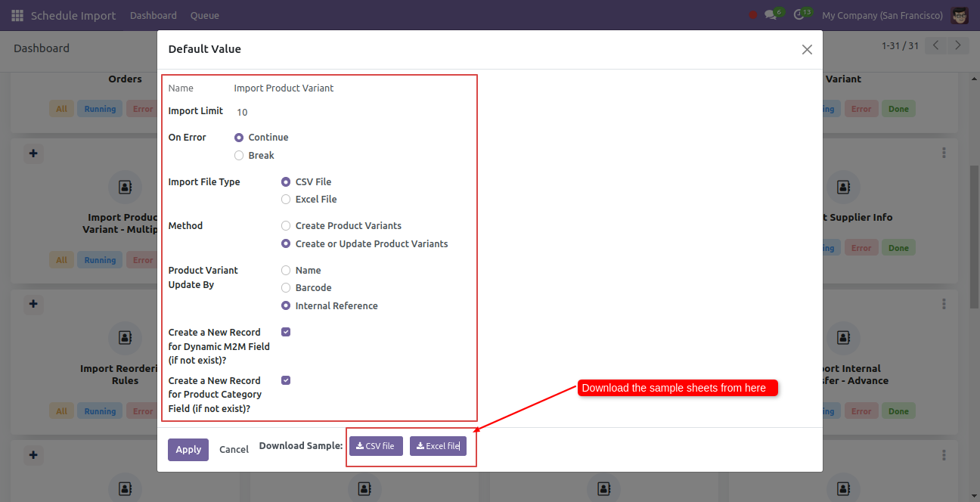Open kebab menu on Internal Transfer card

[x=944, y=305]
